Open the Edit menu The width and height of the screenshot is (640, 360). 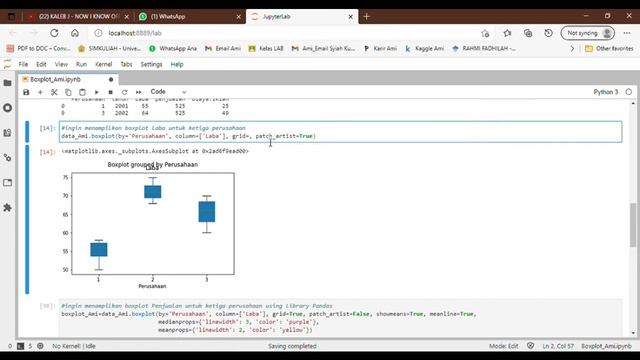(x=41, y=64)
